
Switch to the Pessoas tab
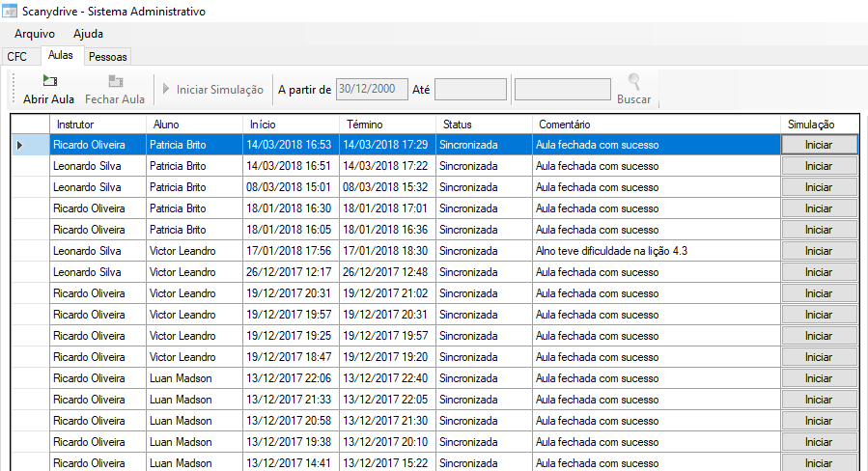pyautogui.click(x=107, y=57)
